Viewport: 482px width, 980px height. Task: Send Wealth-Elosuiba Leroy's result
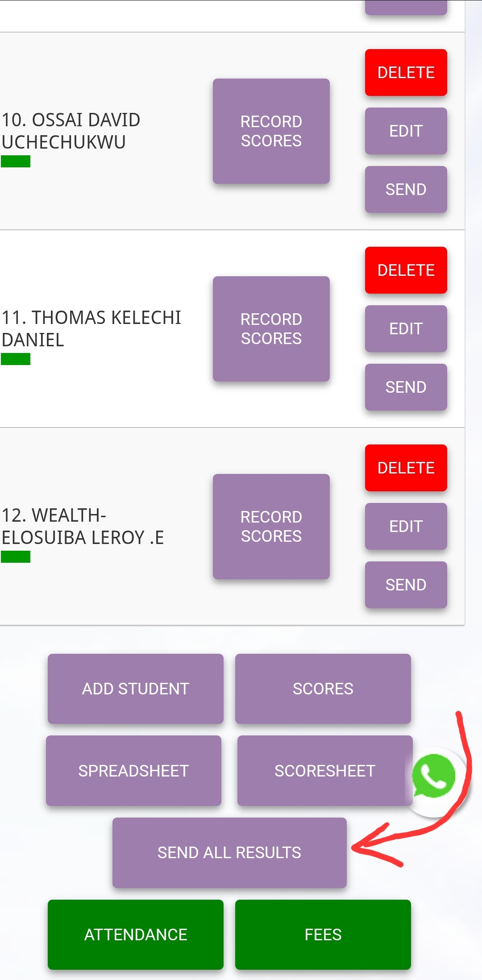point(406,585)
